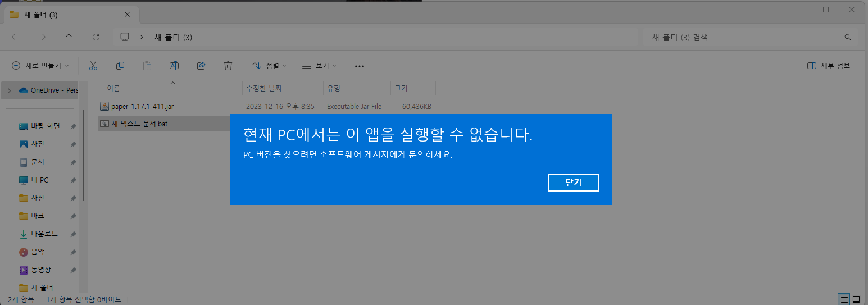Click the PC monitor icon in address bar
Viewport: 868px width, 305px height.
(125, 37)
